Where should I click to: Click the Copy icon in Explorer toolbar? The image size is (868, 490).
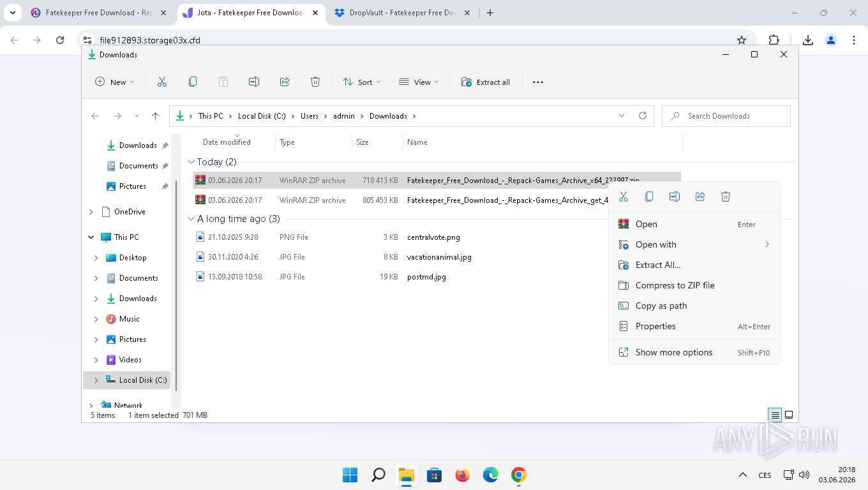pyautogui.click(x=193, y=82)
